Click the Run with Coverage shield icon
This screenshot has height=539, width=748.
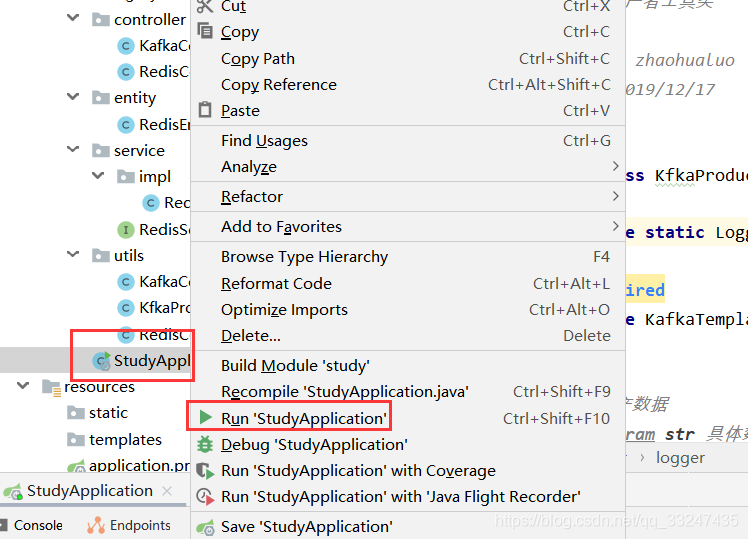click(x=205, y=470)
